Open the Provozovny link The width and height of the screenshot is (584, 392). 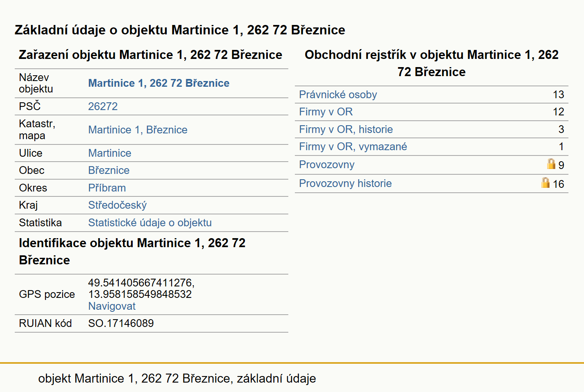click(x=326, y=164)
